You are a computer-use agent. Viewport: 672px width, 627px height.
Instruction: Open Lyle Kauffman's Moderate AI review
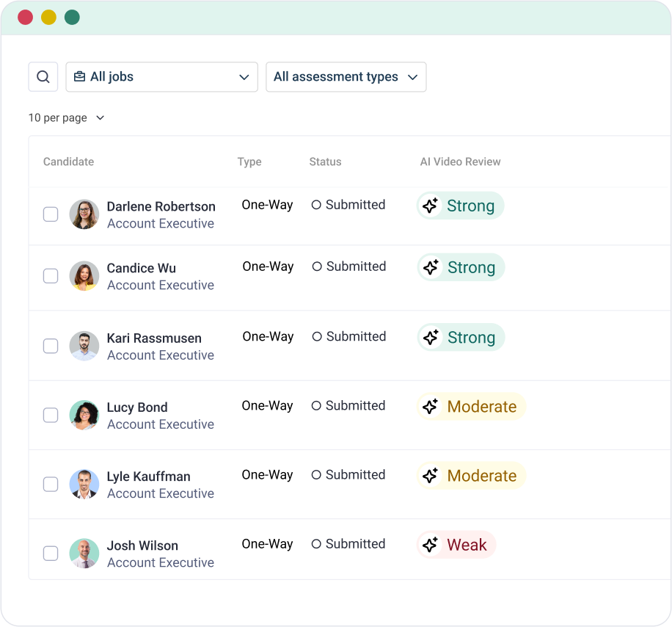click(472, 475)
